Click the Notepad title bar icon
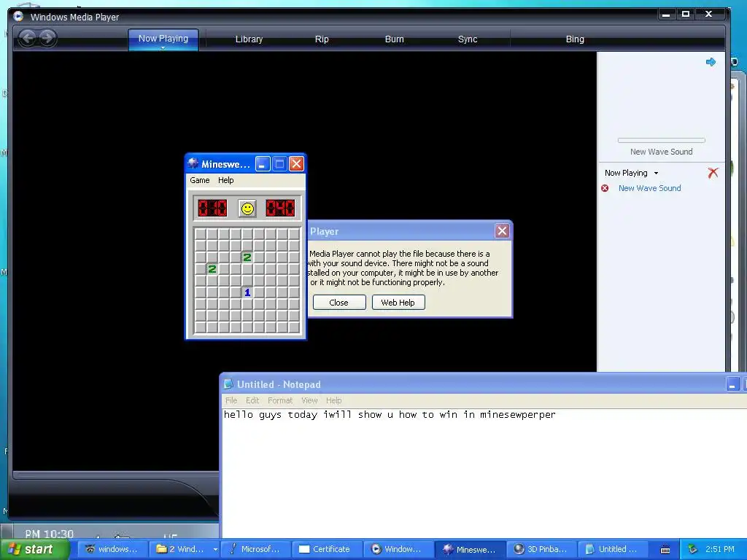The width and height of the screenshot is (747, 560). point(228,384)
